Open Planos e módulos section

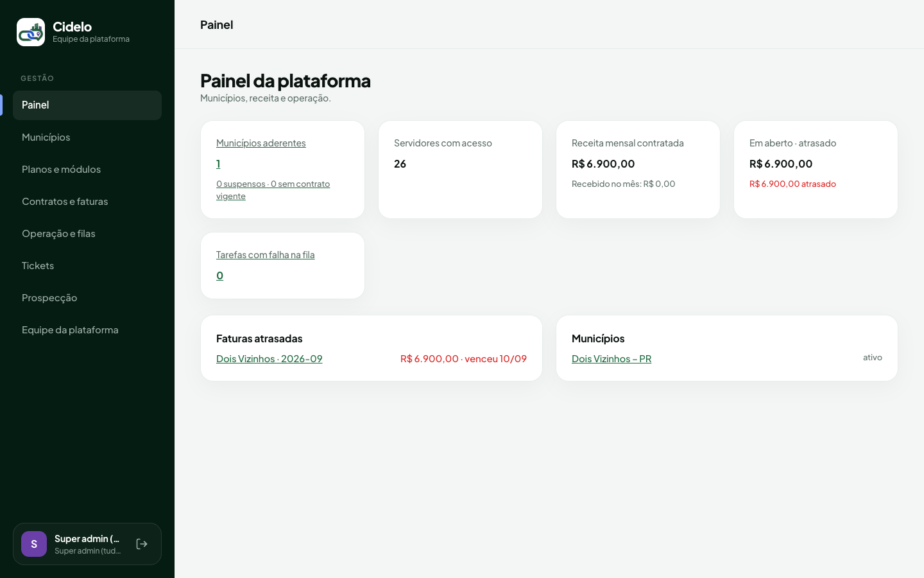(x=87, y=170)
